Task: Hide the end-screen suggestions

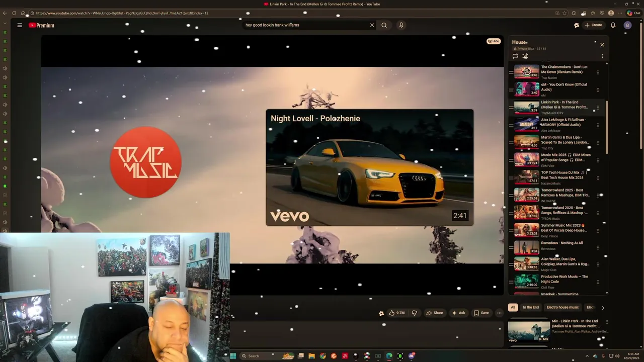Action: [x=494, y=41]
